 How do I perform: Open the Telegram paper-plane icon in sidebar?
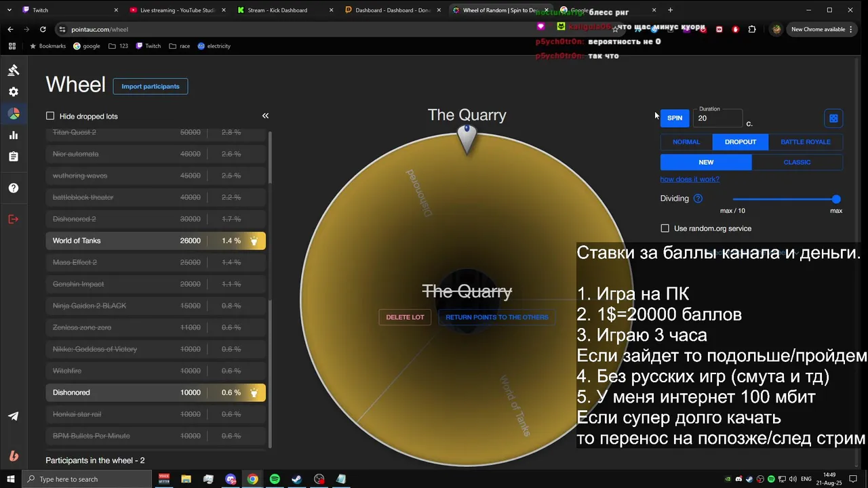click(14, 416)
